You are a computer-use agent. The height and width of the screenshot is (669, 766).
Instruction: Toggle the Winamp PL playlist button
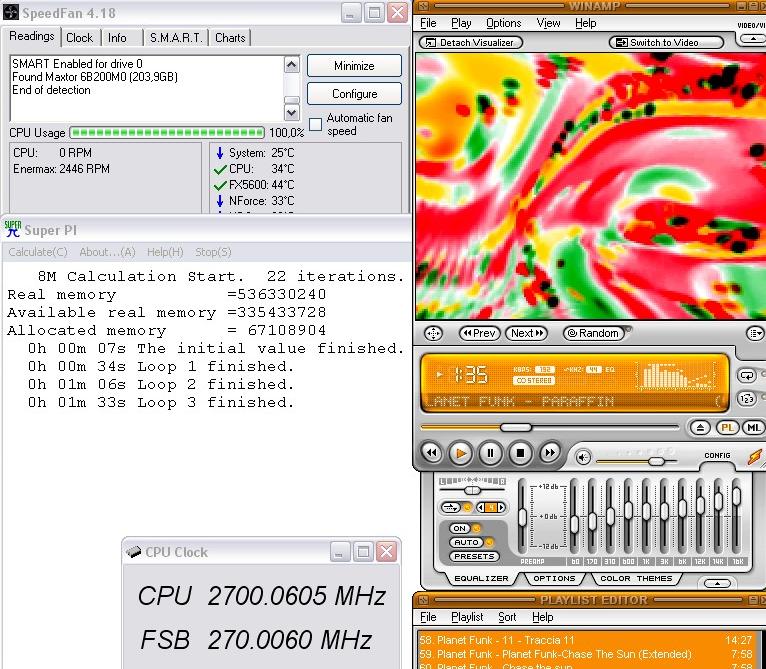coord(727,428)
